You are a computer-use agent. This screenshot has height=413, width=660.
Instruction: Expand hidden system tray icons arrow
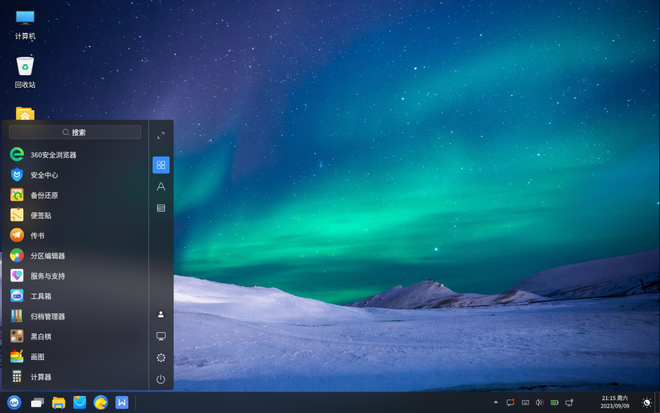495,403
